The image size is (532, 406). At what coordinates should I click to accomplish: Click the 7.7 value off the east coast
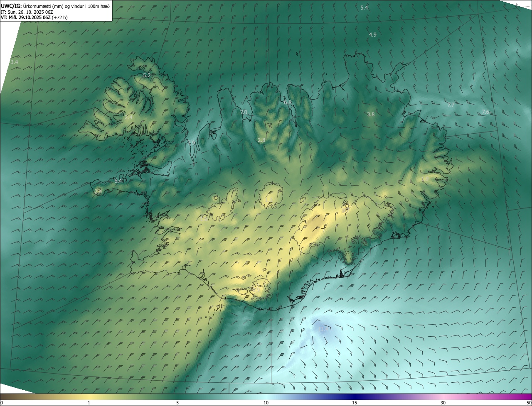click(x=451, y=105)
